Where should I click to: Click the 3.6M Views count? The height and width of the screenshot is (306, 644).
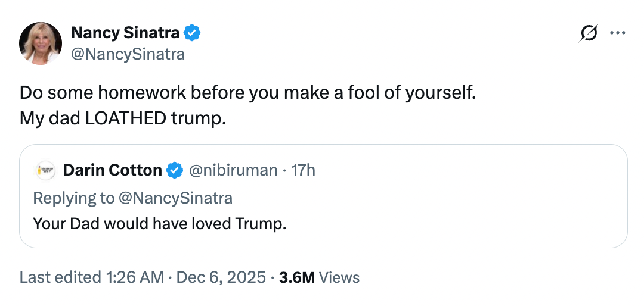[x=297, y=277]
